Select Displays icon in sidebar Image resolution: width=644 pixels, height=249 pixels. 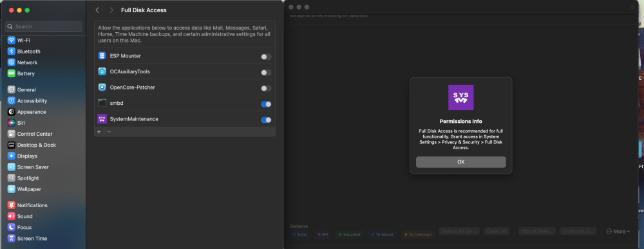tap(11, 156)
